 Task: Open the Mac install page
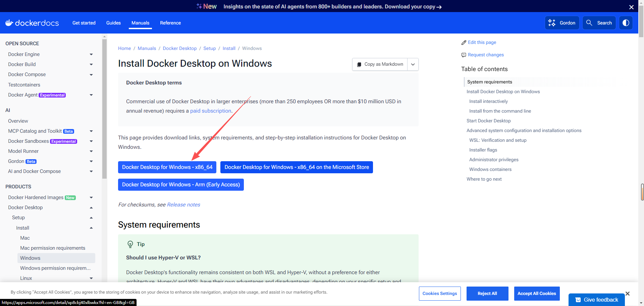coord(25,238)
